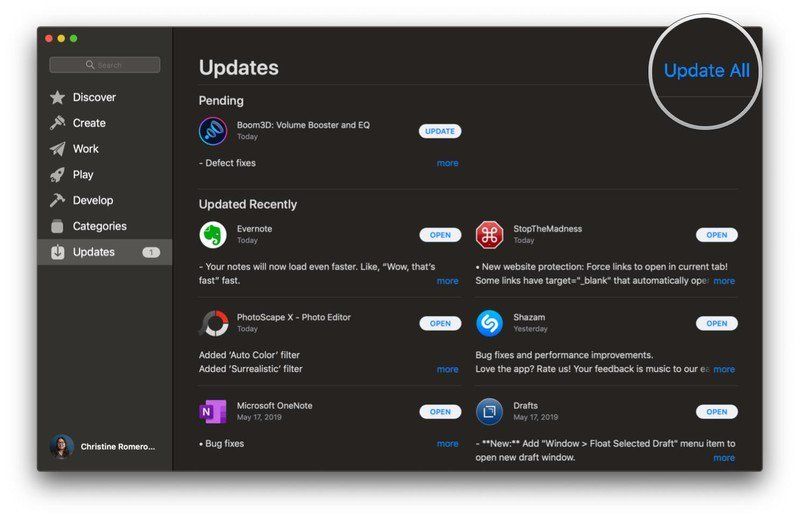This screenshot has width=800, height=520.
Task: Click the Microsoft OneNote app title
Action: coord(274,405)
